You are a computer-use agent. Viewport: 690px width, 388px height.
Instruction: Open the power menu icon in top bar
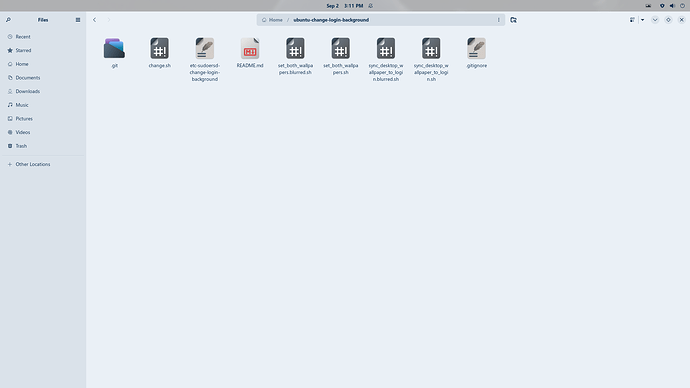point(682,6)
